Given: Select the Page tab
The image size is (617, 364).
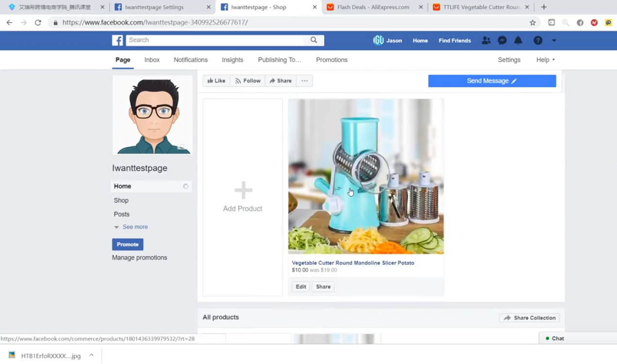Looking at the screenshot, I should 123,60.
